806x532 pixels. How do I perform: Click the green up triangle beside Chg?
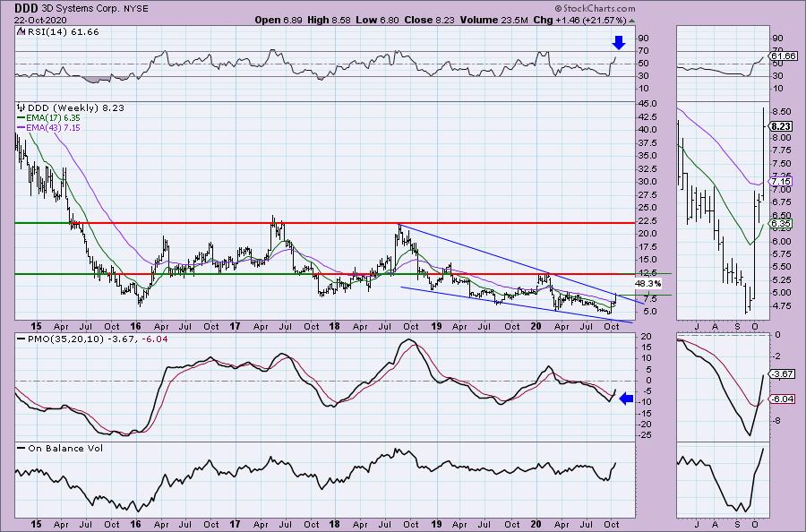(x=630, y=20)
